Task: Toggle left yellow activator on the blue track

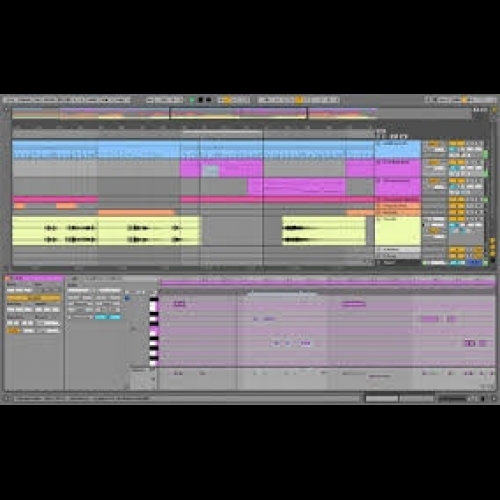Action: pyautogui.click(x=452, y=143)
